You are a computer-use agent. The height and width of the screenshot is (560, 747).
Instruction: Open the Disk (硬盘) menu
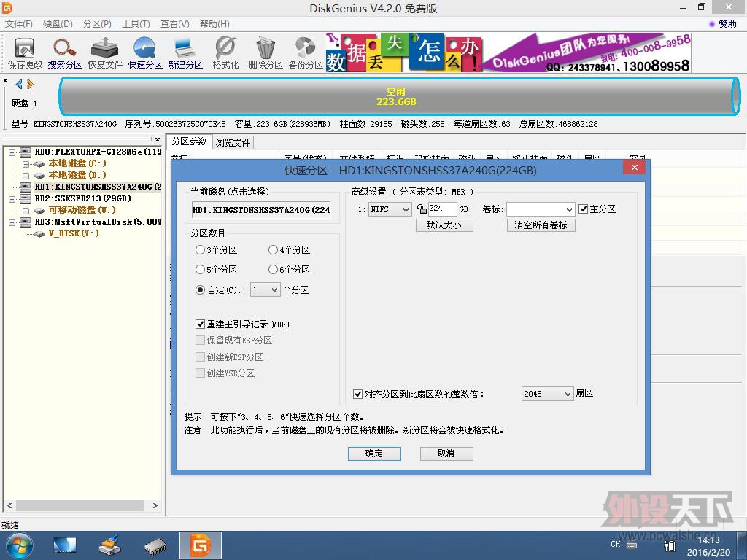click(58, 24)
